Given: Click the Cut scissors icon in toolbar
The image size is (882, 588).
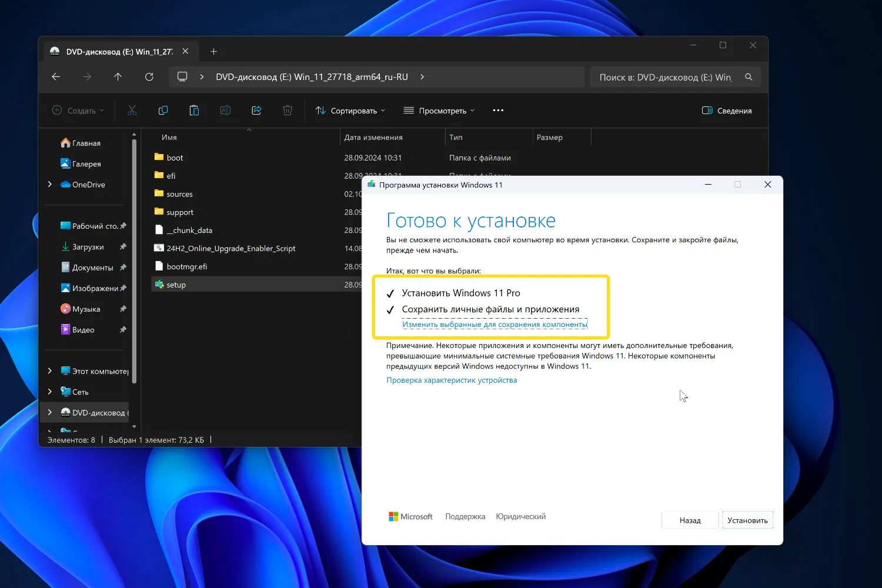Looking at the screenshot, I should click(x=132, y=111).
